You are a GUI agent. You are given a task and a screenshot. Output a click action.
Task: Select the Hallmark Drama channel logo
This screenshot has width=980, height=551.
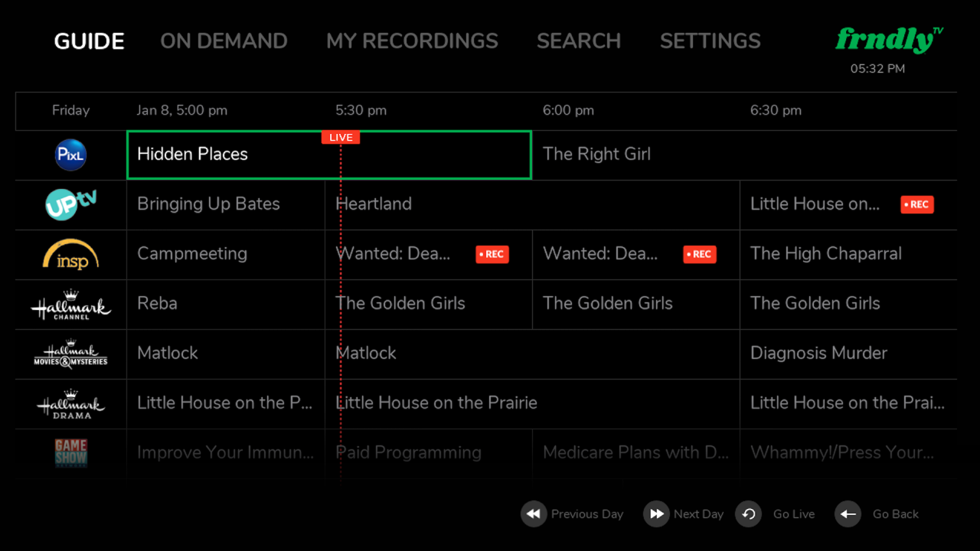(x=71, y=404)
